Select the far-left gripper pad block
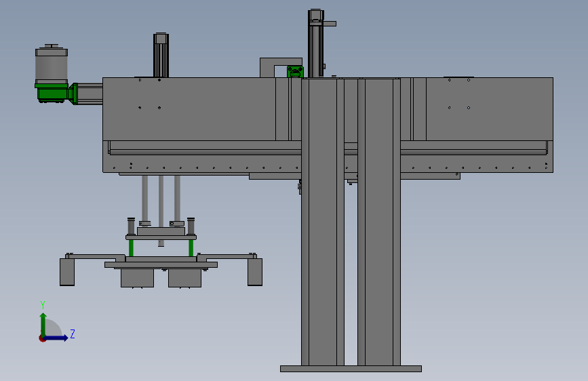 pos(67,272)
